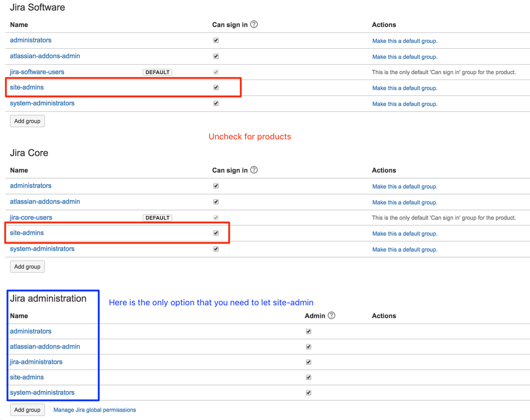Open help icon beside Jira Core 'Can sign in'
The height and width of the screenshot is (420, 530).
(254, 170)
